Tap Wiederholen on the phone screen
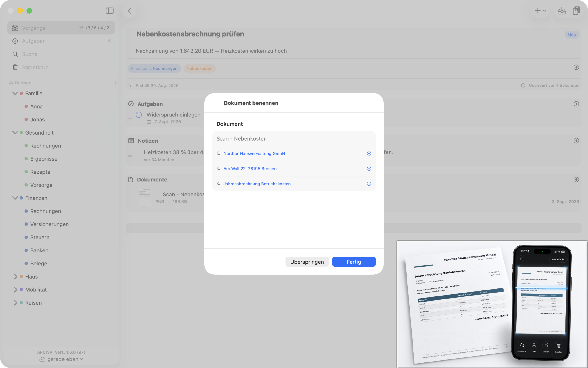 [558, 259]
